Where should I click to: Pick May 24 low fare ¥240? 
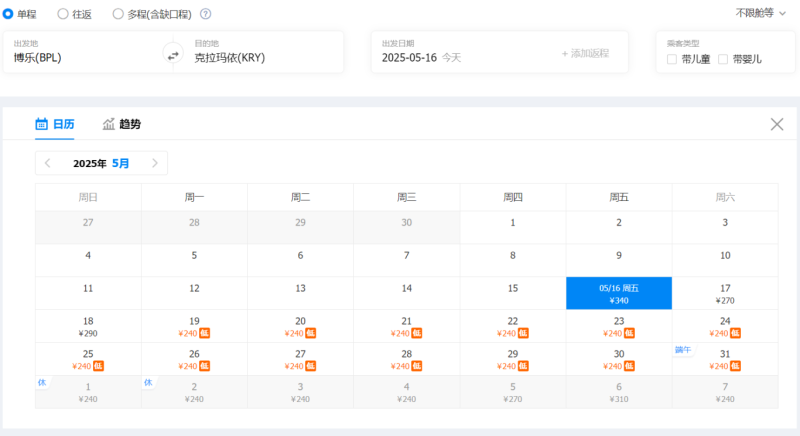coord(725,326)
